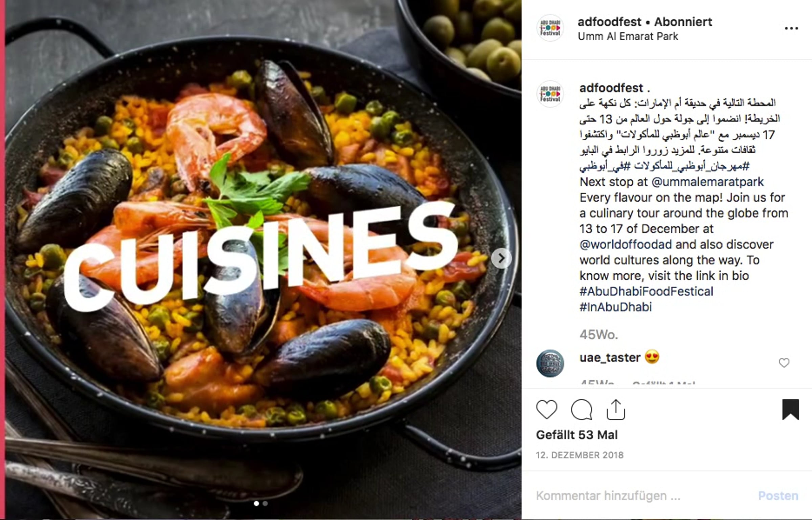Click the share arrow icon
Image resolution: width=812 pixels, height=520 pixels.
(x=616, y=410)
